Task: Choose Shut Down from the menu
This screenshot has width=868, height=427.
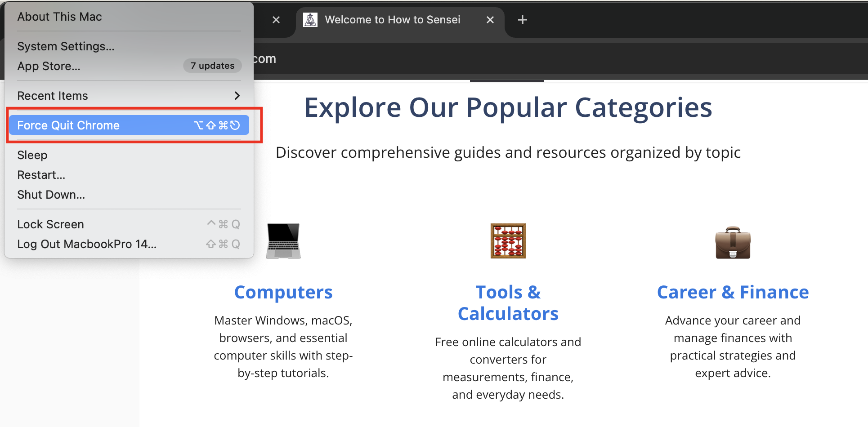Action: point(51,195)
